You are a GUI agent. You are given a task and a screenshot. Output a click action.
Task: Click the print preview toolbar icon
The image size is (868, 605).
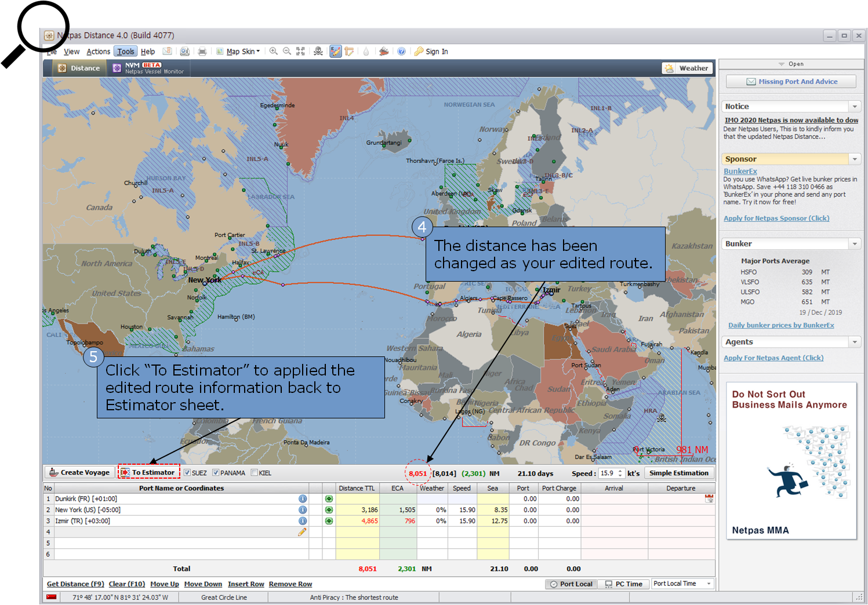click(x=185, y=52)
